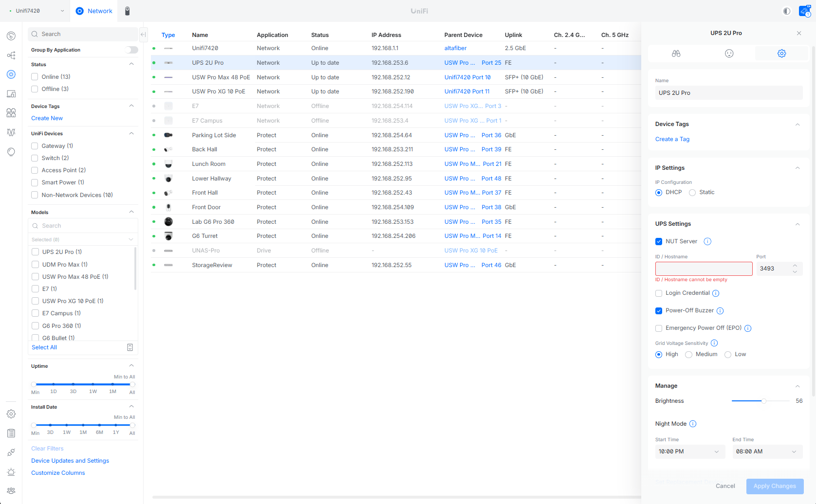Open Client Devices icon in sidebar
The width and height of the screenshot is (816, 504).
[11, 94]
